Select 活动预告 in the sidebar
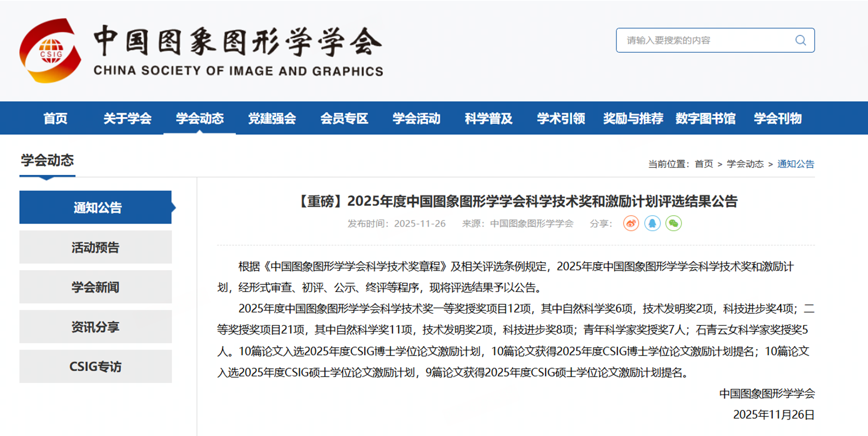 click(96, 247)
